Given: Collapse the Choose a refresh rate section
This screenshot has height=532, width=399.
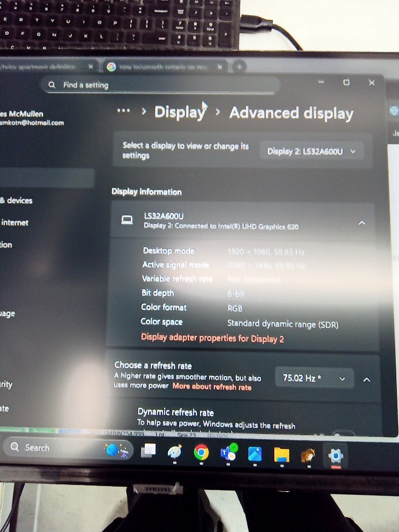Looking at the screenshot, I should coord(367,380).
